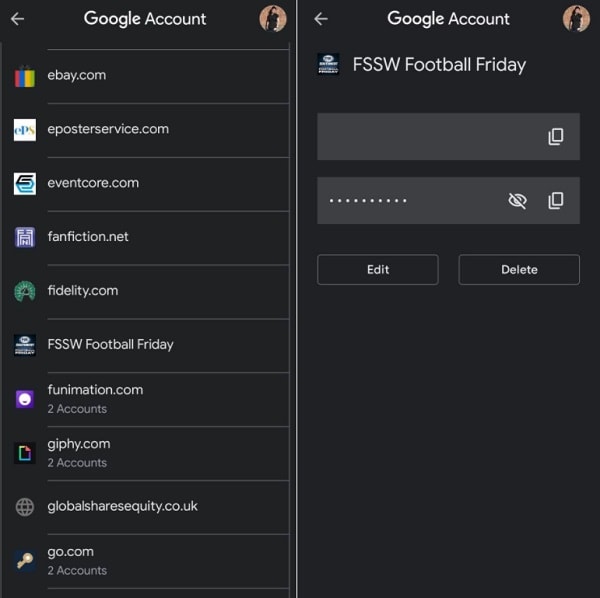This screenshot has height=598, width=600.
Task: Click globalsharesequity.co.uk globe icon
Action: (25, 507)
